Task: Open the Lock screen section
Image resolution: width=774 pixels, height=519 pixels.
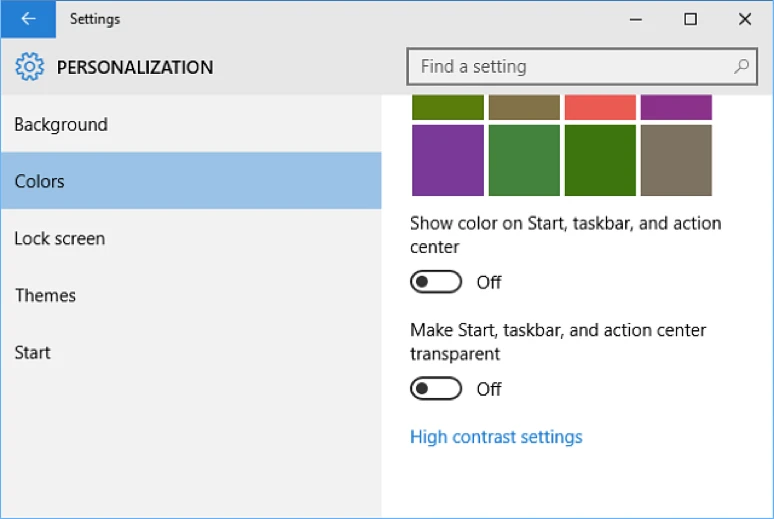Action: tap(191, 238)
